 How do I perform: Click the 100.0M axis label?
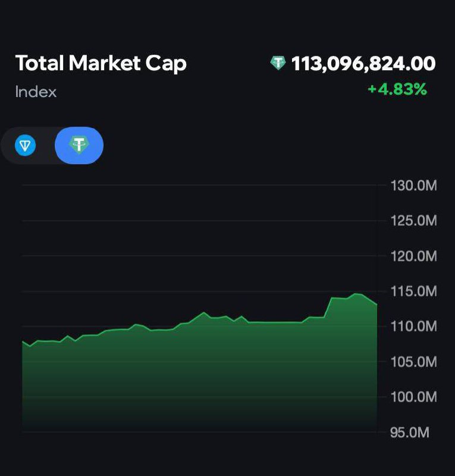[413, 397]
